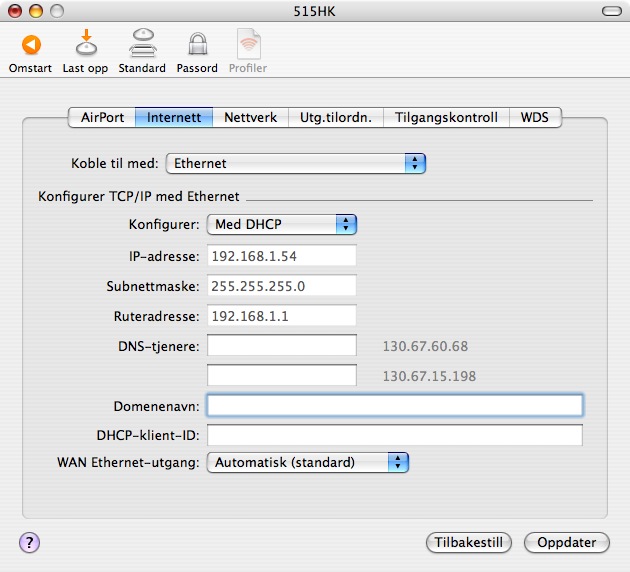Click the Oppdater button
Viewport: 630px width, 572px height.
point(567,543)
